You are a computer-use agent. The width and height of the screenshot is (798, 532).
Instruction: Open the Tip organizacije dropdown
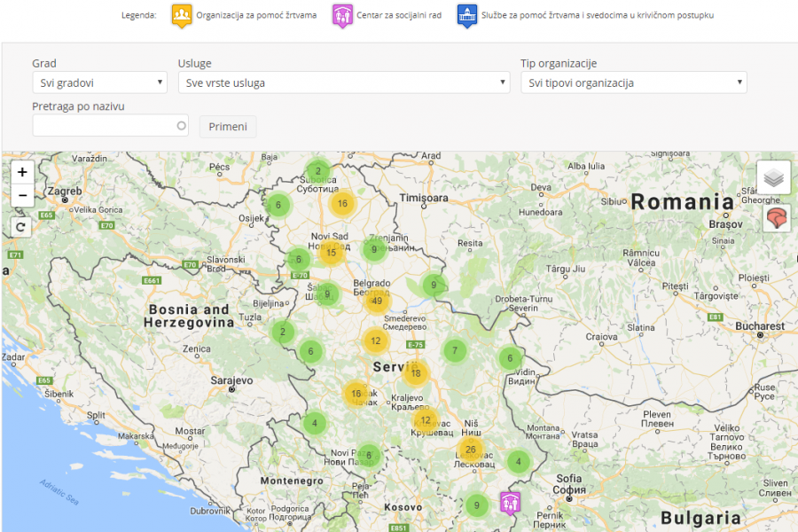pyautogui.click(x=633, y=83)
